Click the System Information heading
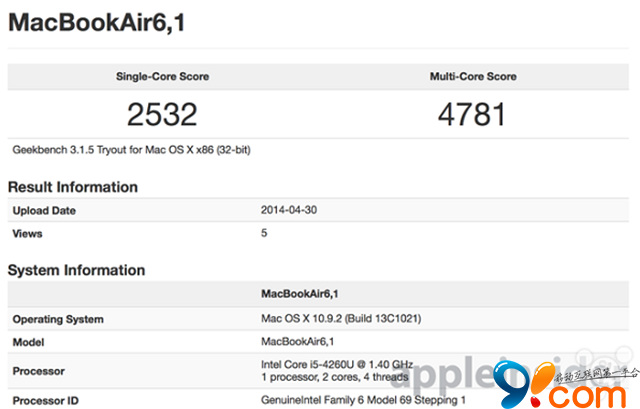 point(76,270)
